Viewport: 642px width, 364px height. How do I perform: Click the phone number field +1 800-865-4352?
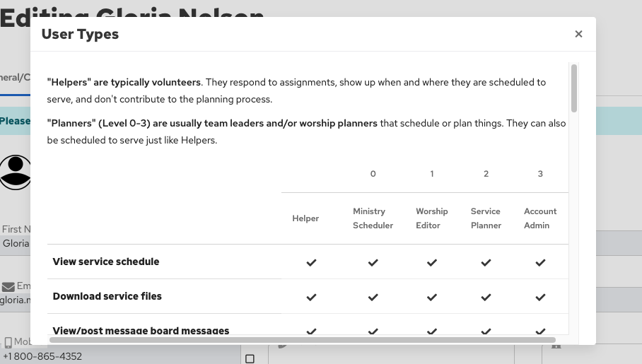[44, 356]
